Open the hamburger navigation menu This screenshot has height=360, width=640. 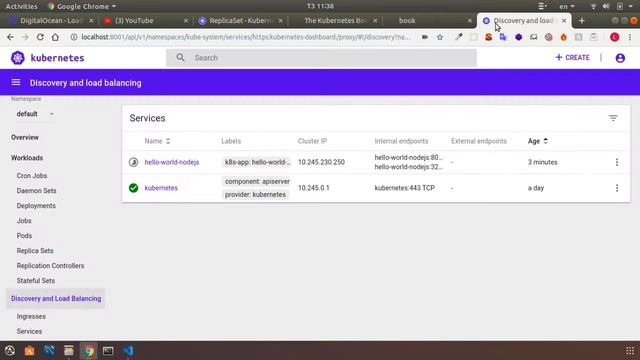point(16,82)
